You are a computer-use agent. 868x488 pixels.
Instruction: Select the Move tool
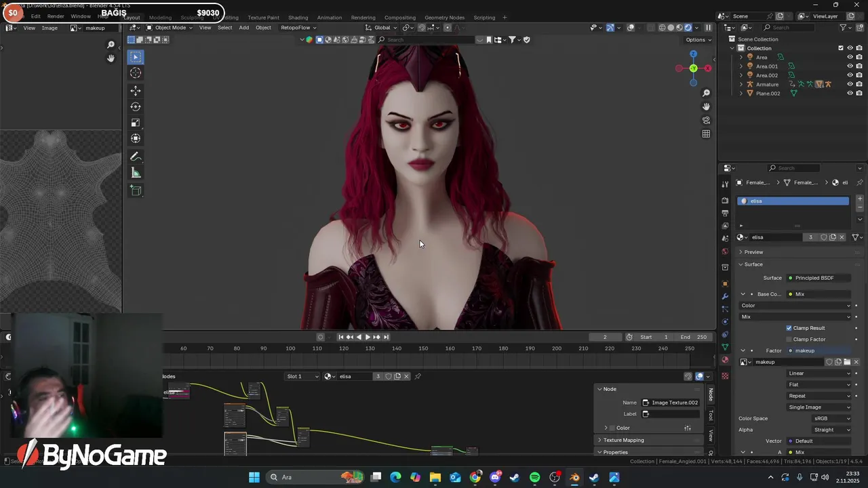tap(136, 90)
